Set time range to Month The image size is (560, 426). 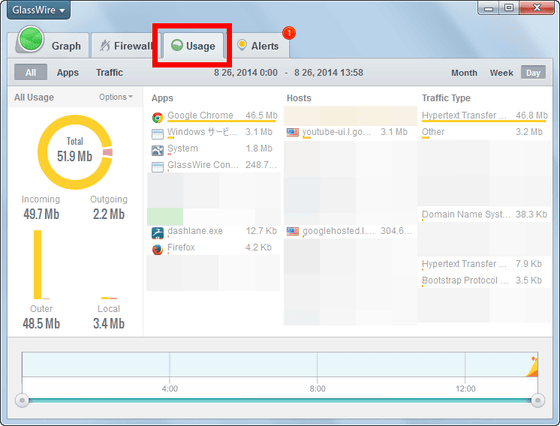tap(464, 73)
